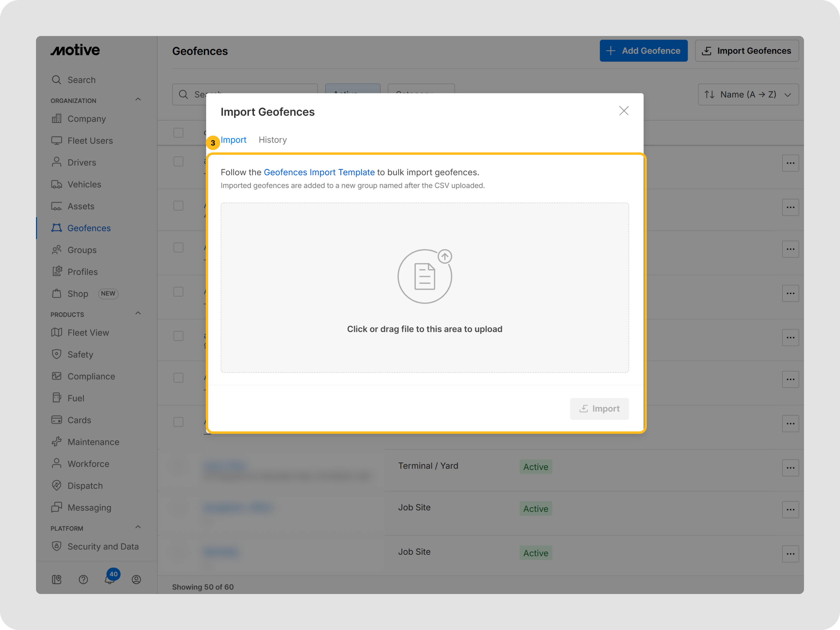Open the Vehicles truck icon item

[x=57, y=184]
